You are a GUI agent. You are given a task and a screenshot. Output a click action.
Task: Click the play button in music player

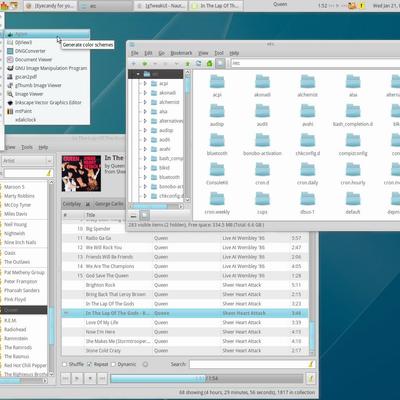77,378
